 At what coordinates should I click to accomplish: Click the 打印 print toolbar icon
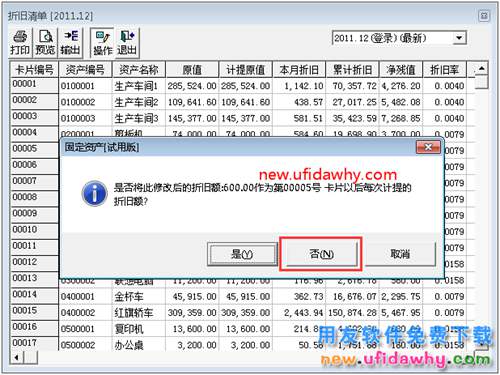pos(20,43)
